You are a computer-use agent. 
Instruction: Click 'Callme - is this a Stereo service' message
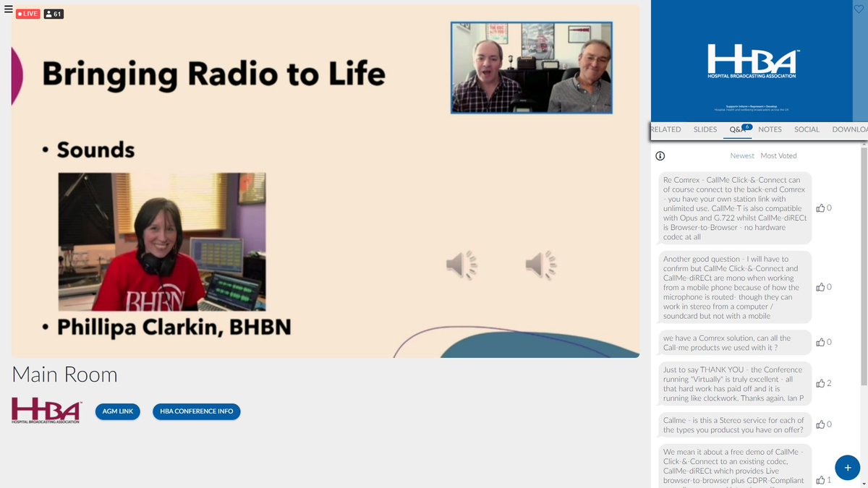click(x=734, y=425)
